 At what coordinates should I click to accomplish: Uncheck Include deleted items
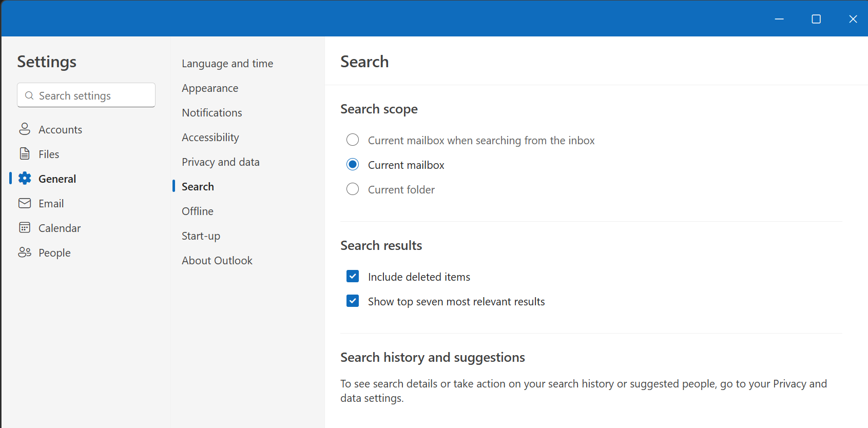(353, 277)
